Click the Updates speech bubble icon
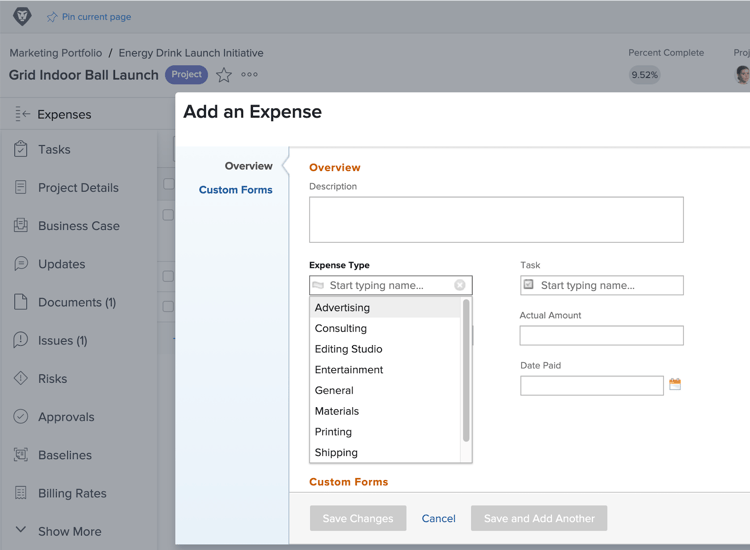Image resolution: width=750 pixels, height=550 pixels. click(x=21, y=264)
